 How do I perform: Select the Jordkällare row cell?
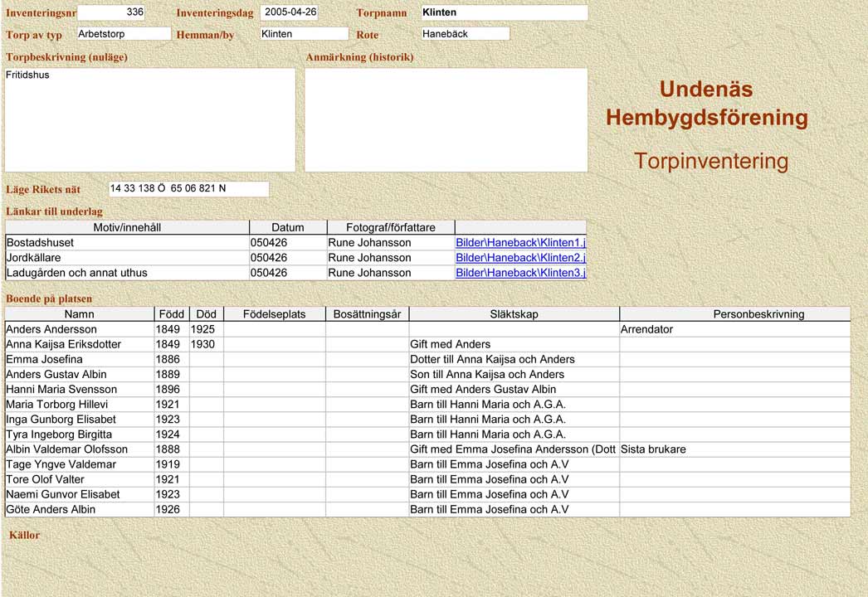point(127,258)
